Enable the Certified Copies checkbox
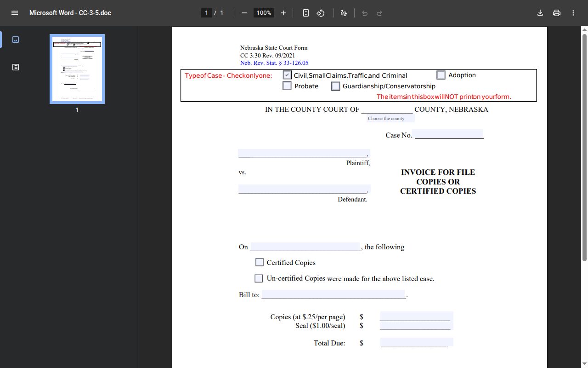Image resolution: width=588 pixels, height=368 pixels. [260, 262]
